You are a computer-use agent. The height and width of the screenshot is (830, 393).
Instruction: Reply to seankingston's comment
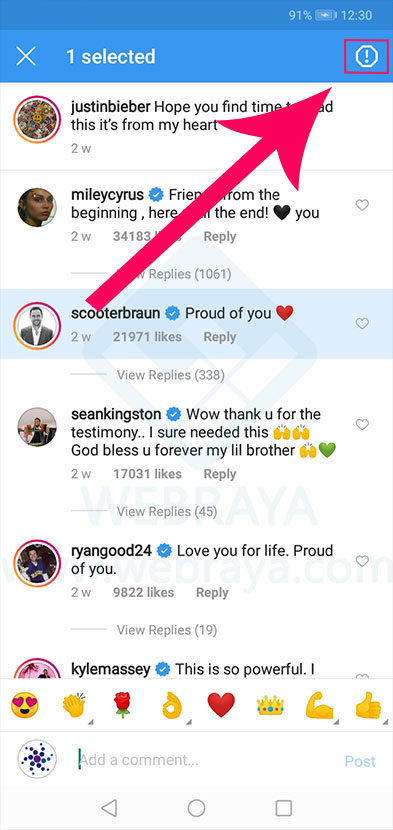click(x=219, y=474)
